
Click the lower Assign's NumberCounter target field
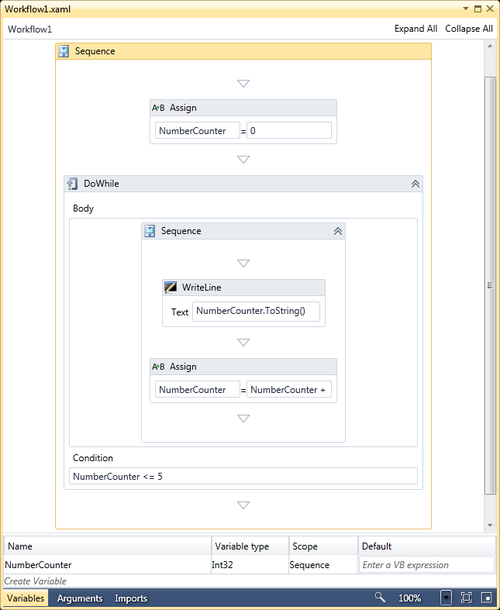pyautogui.click(x=197, y=389)
